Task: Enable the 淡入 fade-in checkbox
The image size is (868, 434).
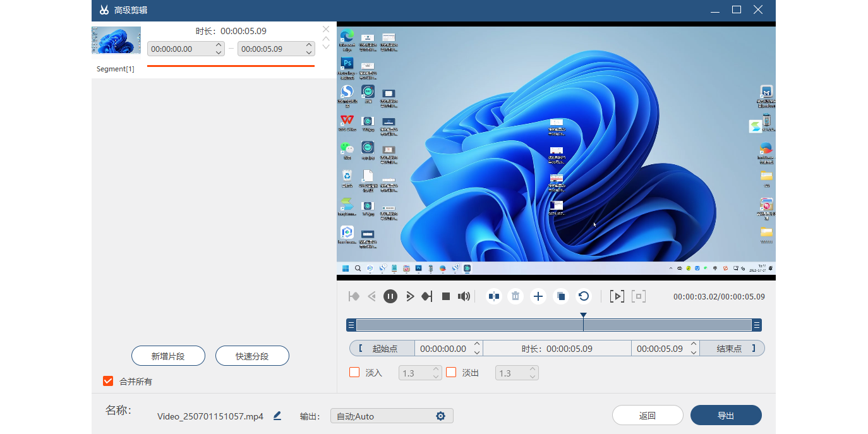Action: click(x=354, y=373)
